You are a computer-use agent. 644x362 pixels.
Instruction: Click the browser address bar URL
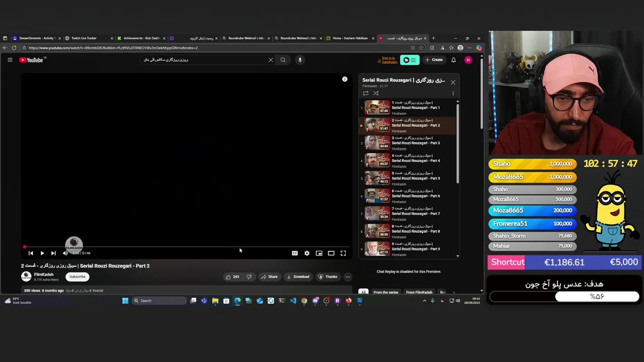tap(113, 48)
